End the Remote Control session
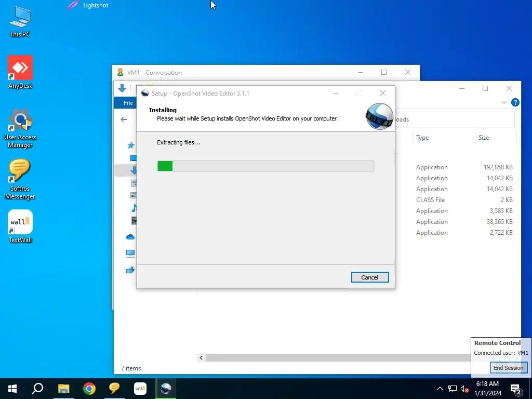Image resolution: width=532 pixels, height=399 pixels. click(x=508, y=368)
